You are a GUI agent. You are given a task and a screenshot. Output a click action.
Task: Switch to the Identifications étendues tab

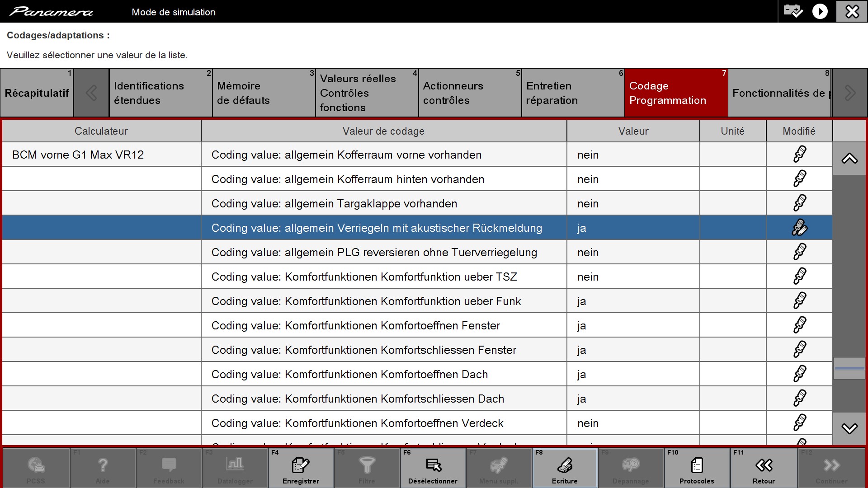[x=160, y=93]
